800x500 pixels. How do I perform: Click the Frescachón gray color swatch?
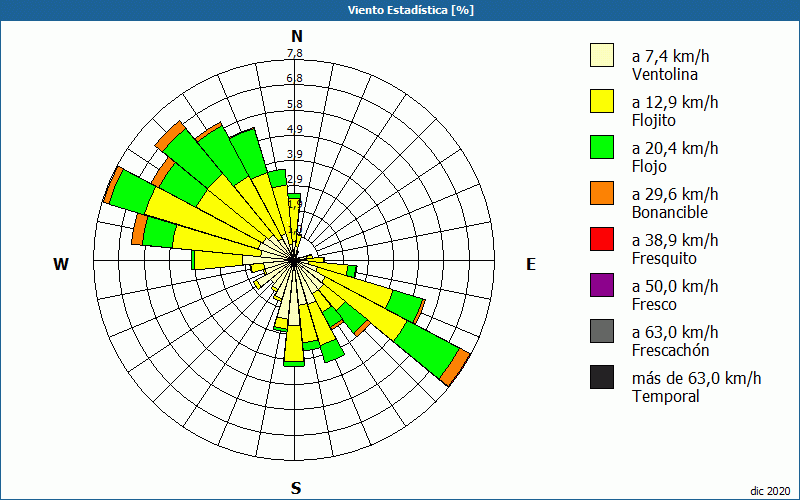click(x=602, y=331)
